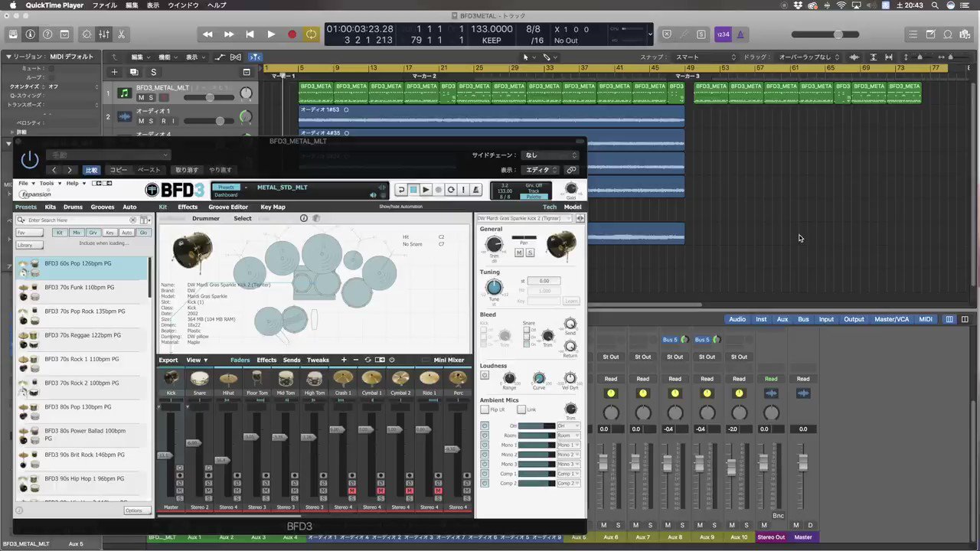
Task: Switch to the Grooves browser tab
Action: point(102,207)
